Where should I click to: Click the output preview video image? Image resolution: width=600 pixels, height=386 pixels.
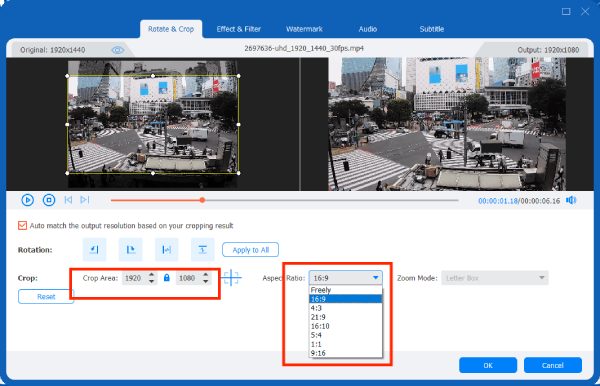click(447, 124)
